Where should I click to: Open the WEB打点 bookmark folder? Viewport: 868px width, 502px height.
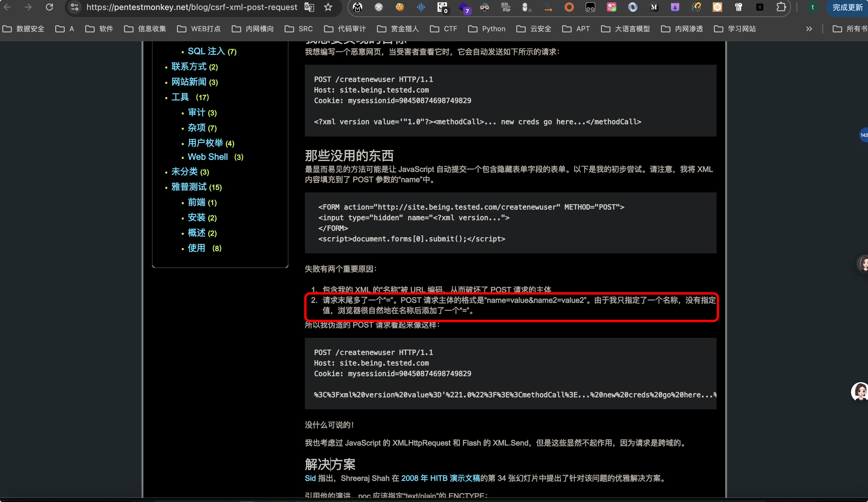click(199, 29)
